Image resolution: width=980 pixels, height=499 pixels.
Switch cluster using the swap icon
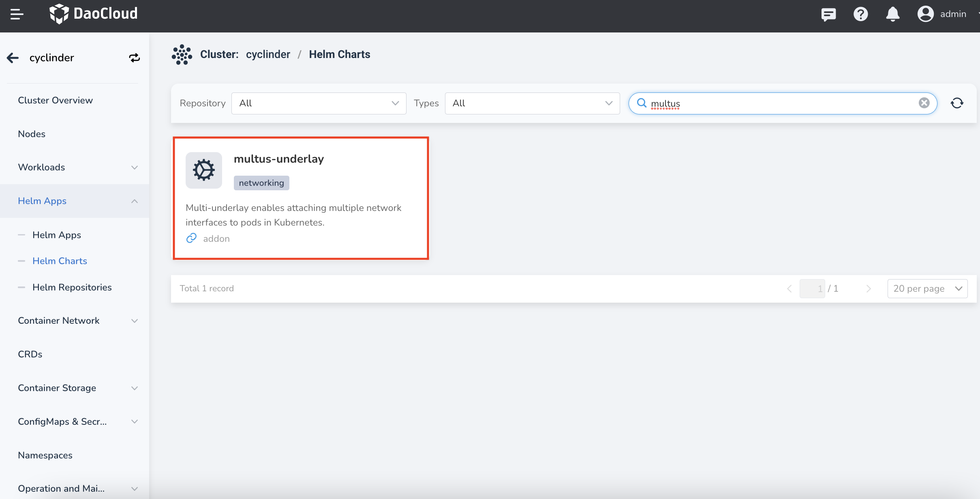tap(135, 58)
